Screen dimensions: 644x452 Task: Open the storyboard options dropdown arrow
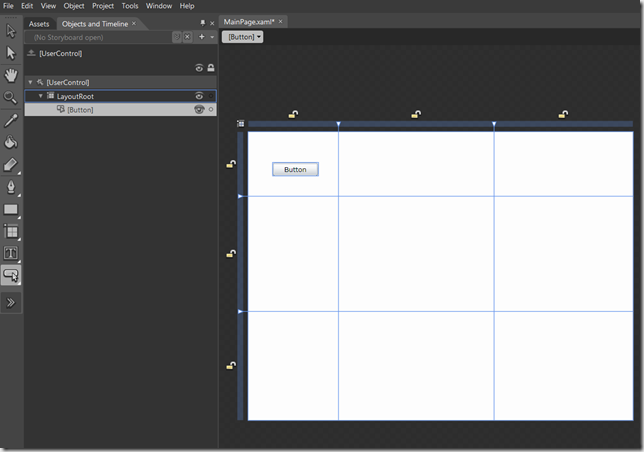[x=212, y=37]
